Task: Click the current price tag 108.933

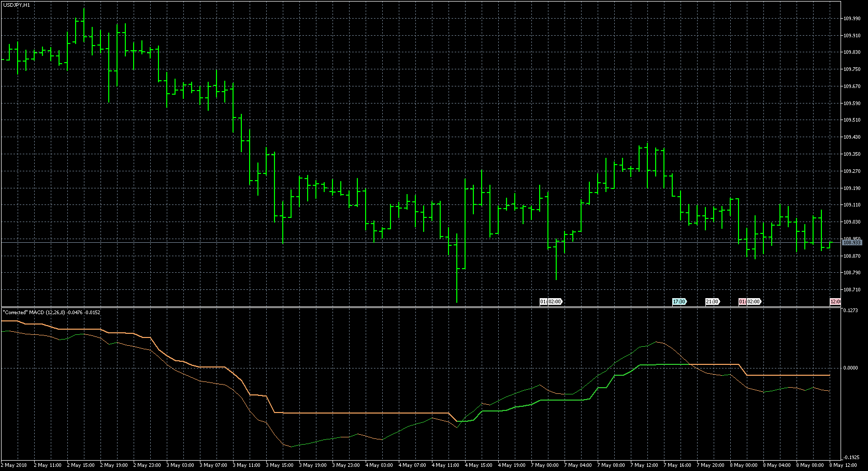Action: tap(852, 242)
